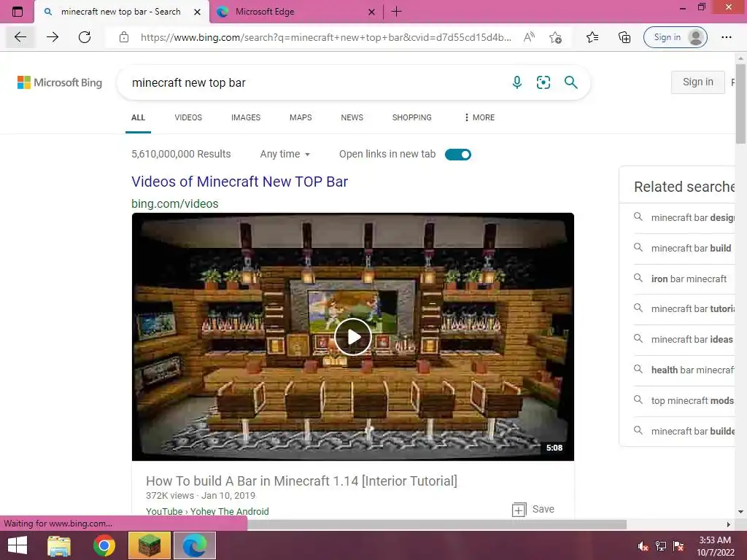Image resolution: width=747 pixels, height=560 pixels.
Task: Refresh the current Bing page
Action: (x=85, y=37)
